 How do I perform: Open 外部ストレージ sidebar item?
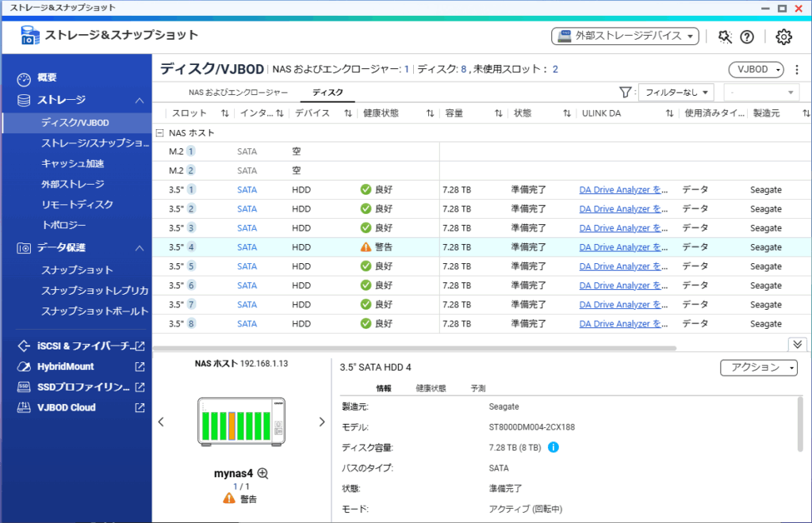tap(72, 184)
